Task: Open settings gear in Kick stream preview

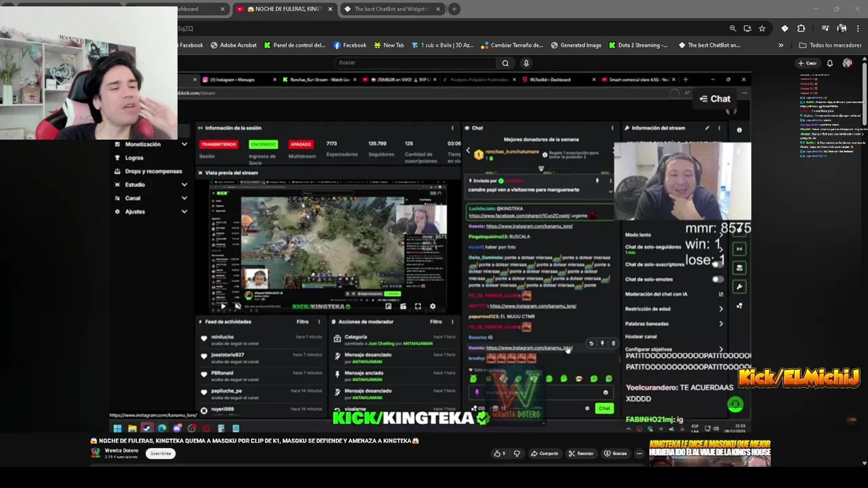Action: [x=433, y=306]
